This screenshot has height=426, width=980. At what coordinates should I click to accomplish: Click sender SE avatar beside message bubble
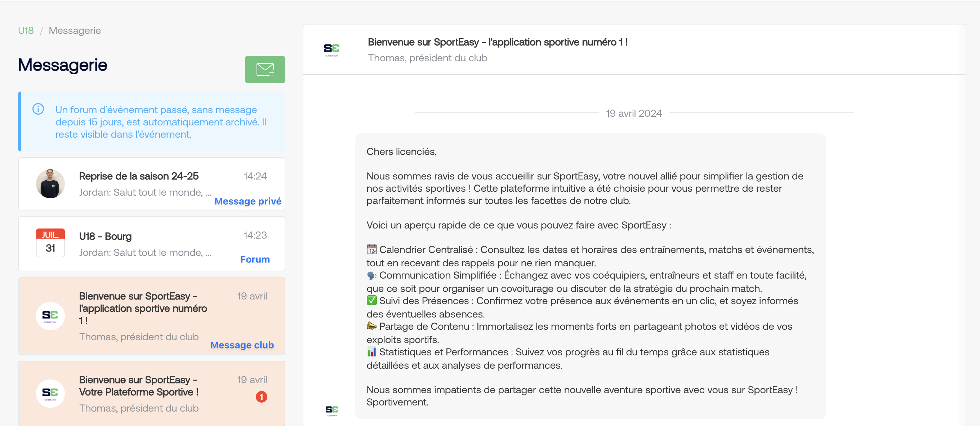coord(331,411)
